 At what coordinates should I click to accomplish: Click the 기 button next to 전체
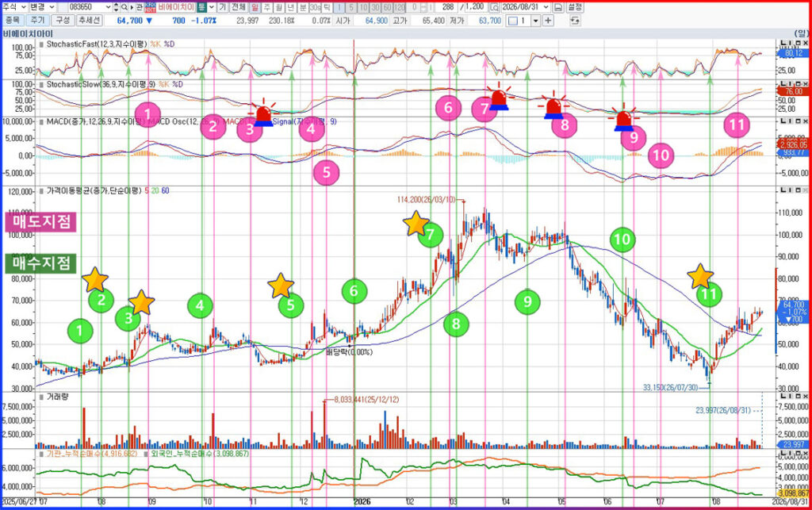tap(222, 7)
